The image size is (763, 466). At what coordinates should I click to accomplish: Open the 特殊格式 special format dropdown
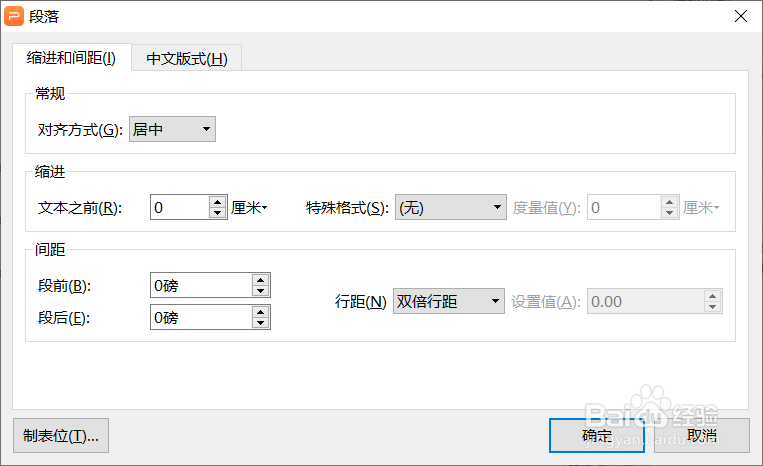pos(451,208)
